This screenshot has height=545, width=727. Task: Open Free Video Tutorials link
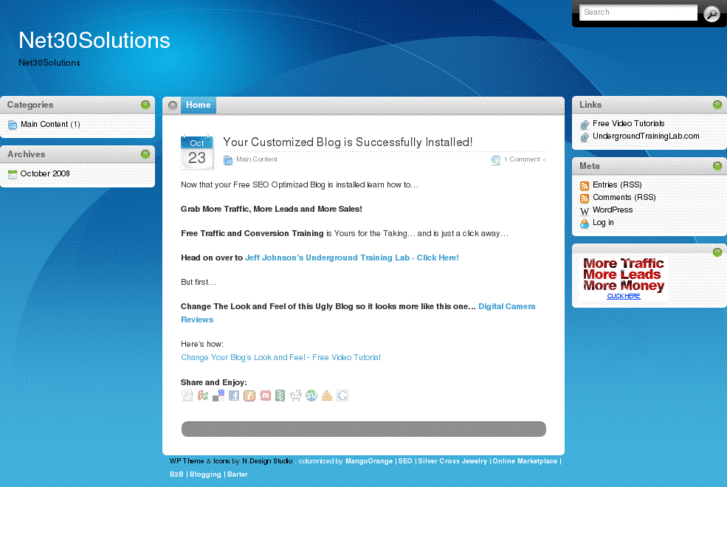pyautogui.click(x=628, y=123)
